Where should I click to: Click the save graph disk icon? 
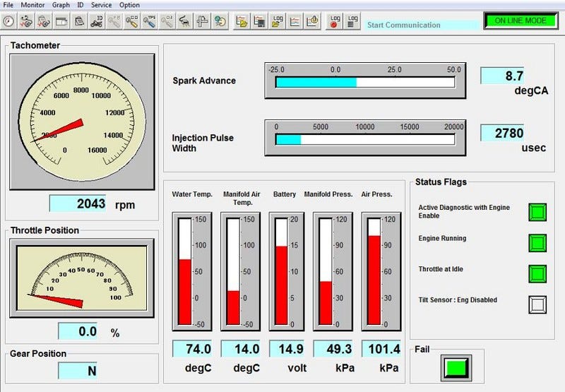[x=259, y=21]
